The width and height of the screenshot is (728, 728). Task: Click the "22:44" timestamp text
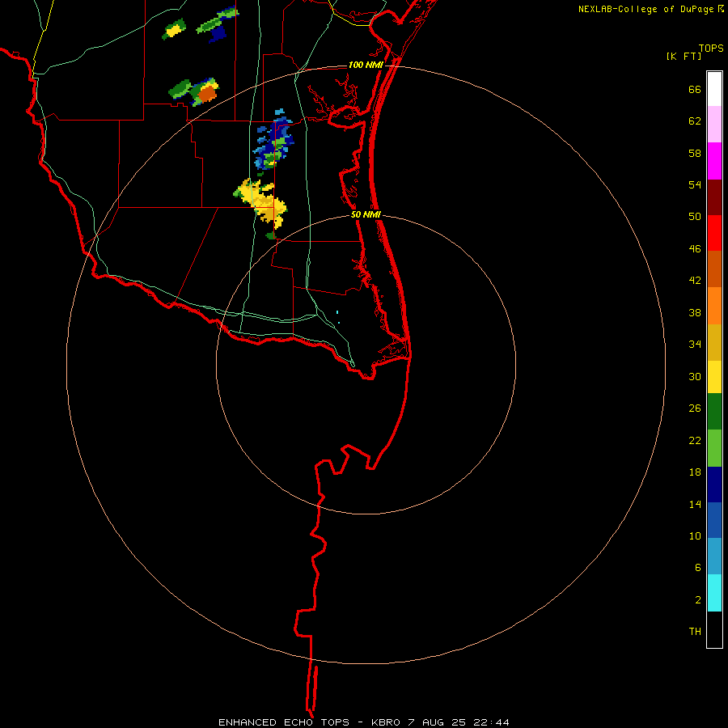point(491,722)
